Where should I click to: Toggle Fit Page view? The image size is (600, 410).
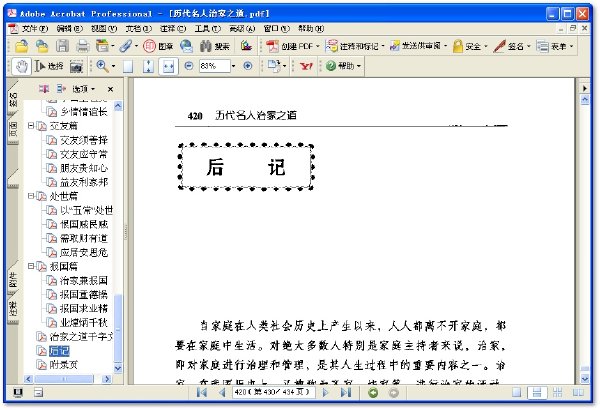coord(148,67)
